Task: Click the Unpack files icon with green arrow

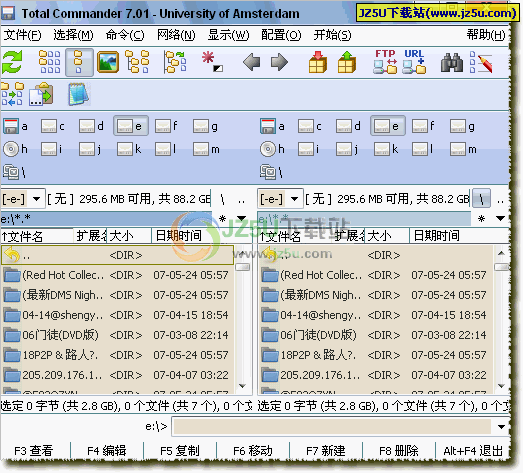Action: click(x=347, y=62)
